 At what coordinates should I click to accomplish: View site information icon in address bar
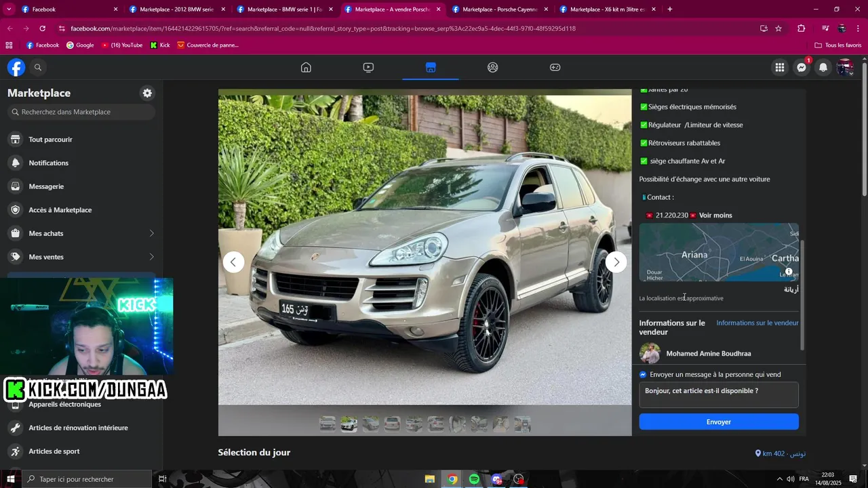click(x=62, y=28)
